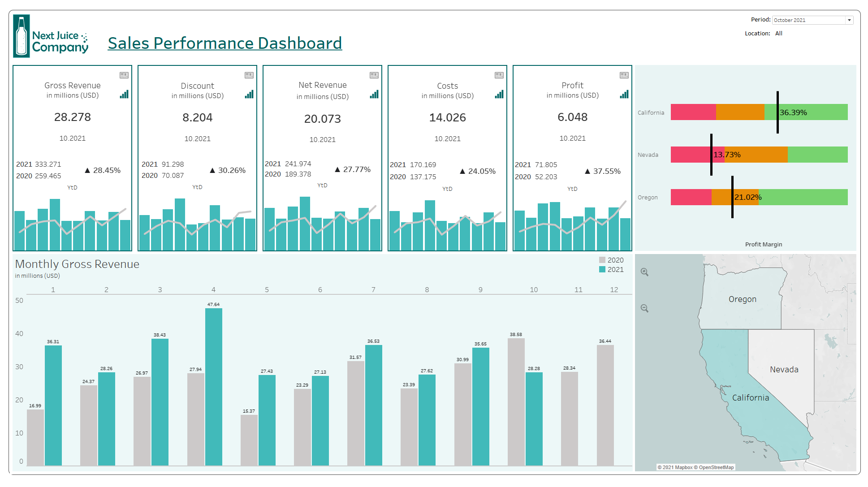Click the Discount card table icon
The image size is (868, 487).
[249, 75]
